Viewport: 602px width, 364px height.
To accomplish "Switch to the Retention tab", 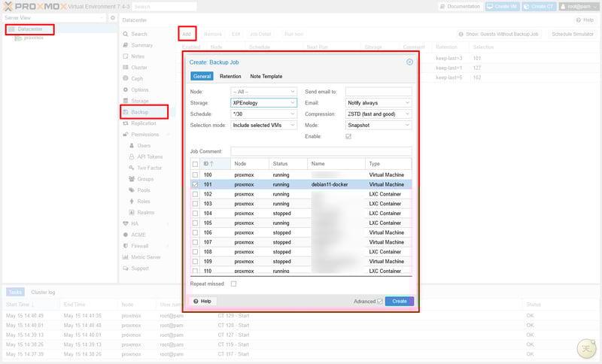I will click(x=230, y=76).
